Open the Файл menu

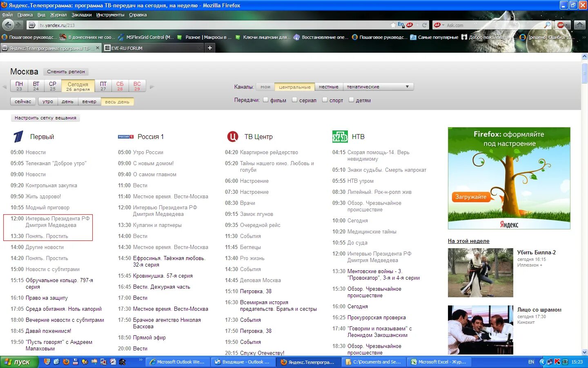point(7,15)
